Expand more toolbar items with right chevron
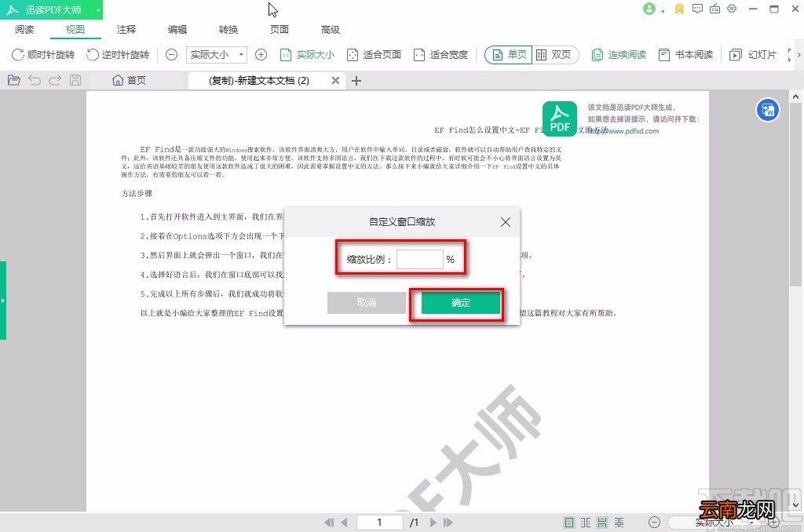 [799, 55]
